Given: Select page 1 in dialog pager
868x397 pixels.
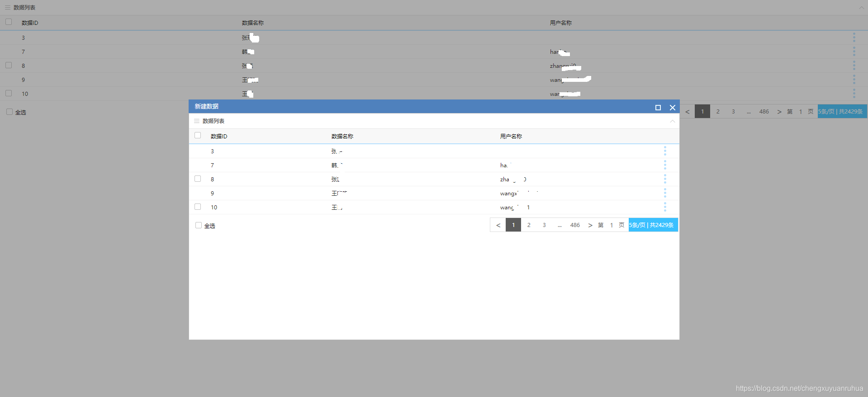Looking at the screenshot, I should click(x=513, y=225).
